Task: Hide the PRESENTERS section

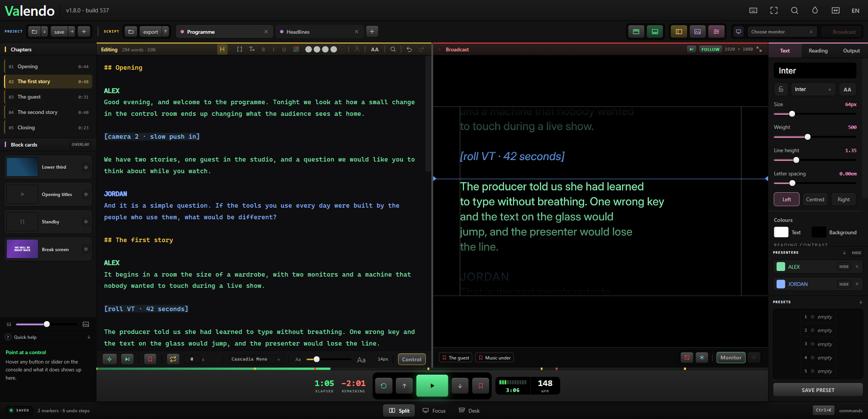Action: (856, 253)
